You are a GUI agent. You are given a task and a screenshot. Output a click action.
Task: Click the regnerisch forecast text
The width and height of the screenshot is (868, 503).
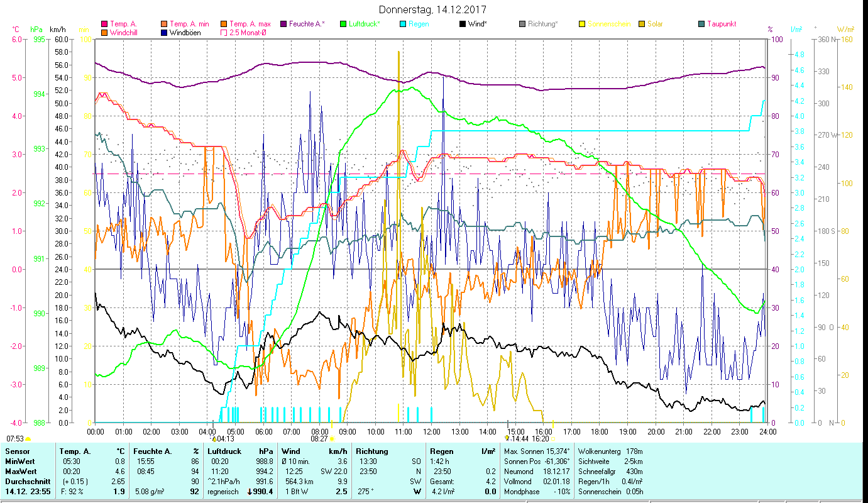[x=222, y=492]
